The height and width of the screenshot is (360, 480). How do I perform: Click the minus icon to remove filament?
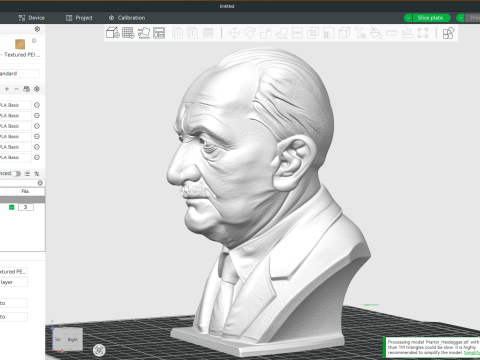pyautogui.click(x=16, y=89)
